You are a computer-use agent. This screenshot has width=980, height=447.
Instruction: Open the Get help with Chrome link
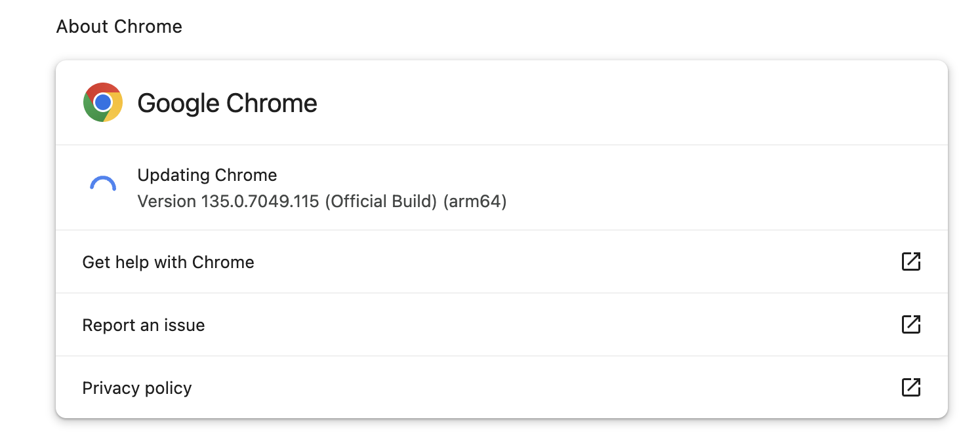[x=168, y=262]
